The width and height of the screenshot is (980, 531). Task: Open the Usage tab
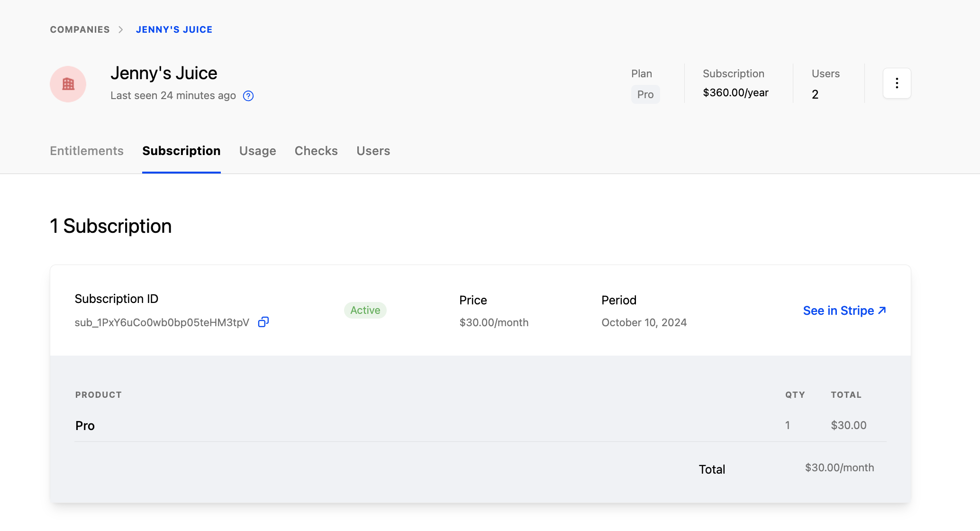click(x=257, y=151)
